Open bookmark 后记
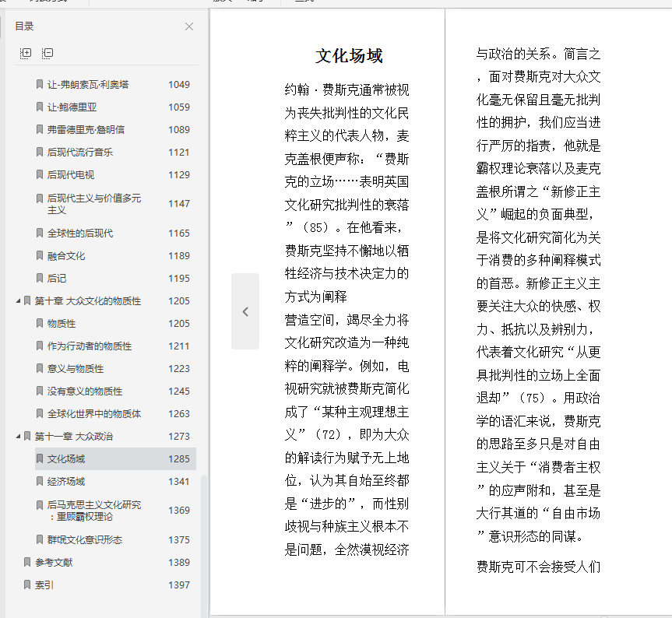 pos(57,279)
